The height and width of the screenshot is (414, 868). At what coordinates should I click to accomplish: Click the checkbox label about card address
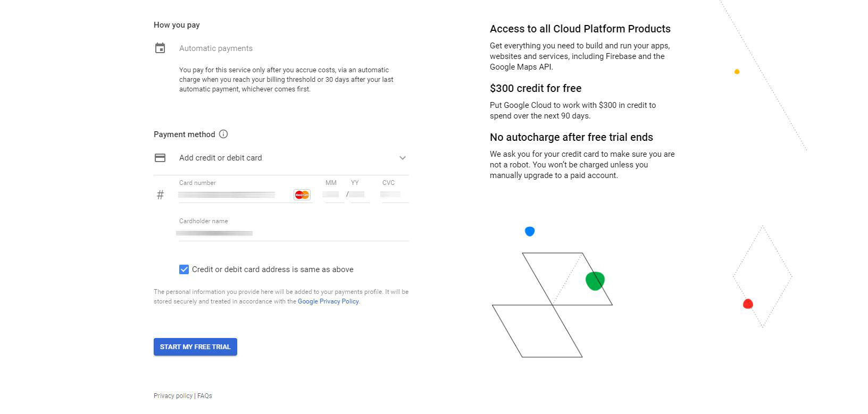tap(273, 269)
